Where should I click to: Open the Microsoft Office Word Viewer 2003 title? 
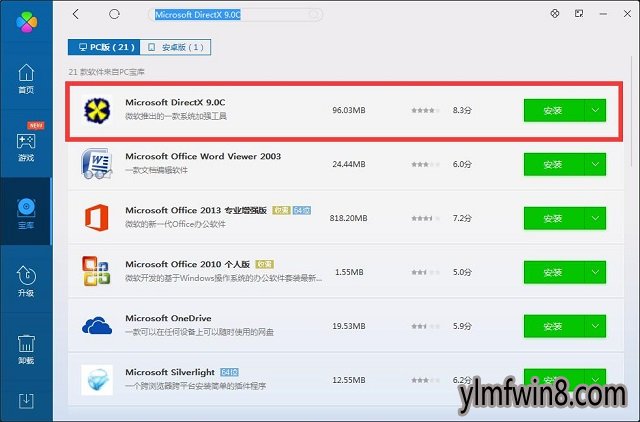[203, 156]
